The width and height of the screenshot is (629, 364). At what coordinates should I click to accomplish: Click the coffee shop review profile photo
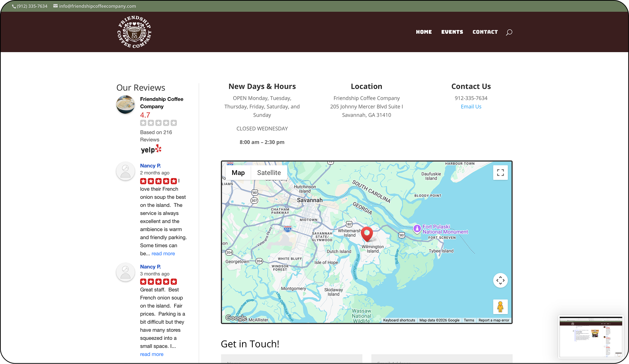[x=125, y=105]
